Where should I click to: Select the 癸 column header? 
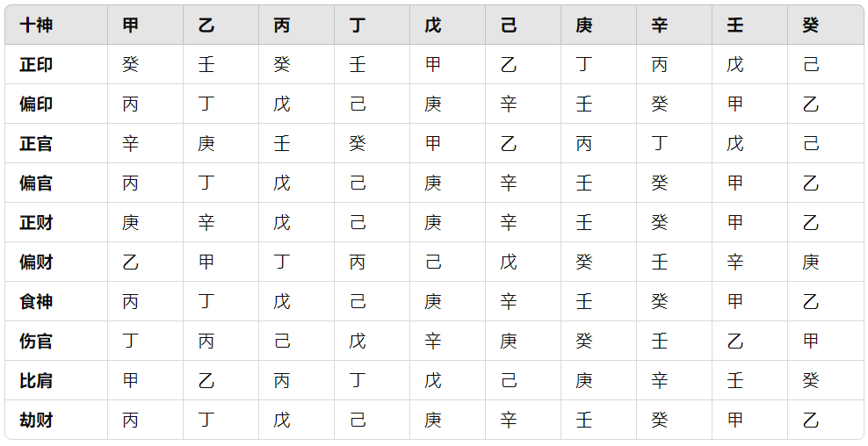point(811,25)
